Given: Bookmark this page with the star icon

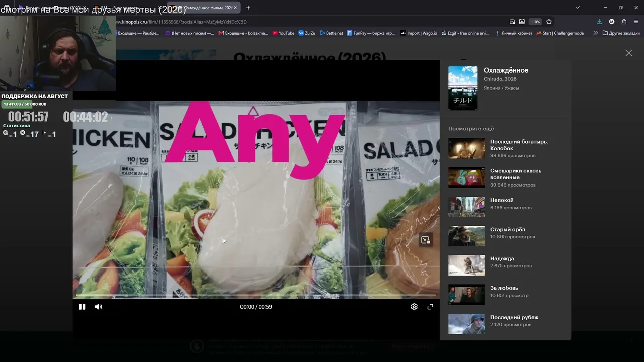Looking at the screenshot, I should [549, 22].
